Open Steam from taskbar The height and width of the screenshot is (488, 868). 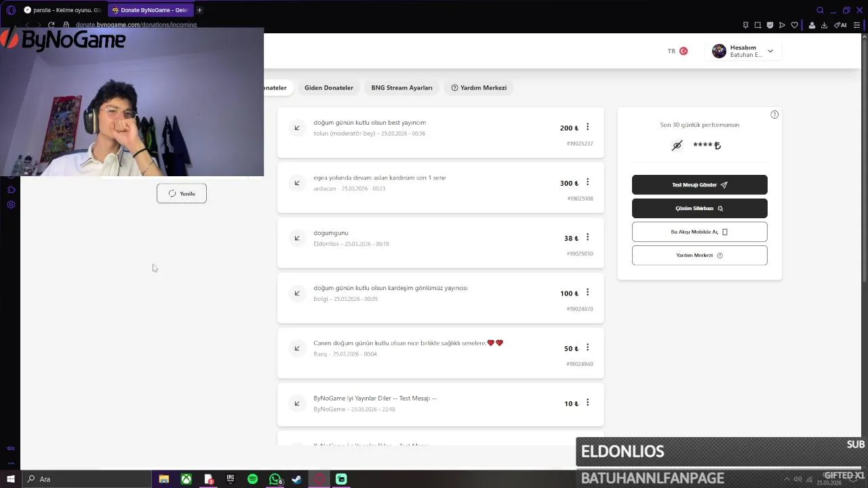(x=297, y=479)
